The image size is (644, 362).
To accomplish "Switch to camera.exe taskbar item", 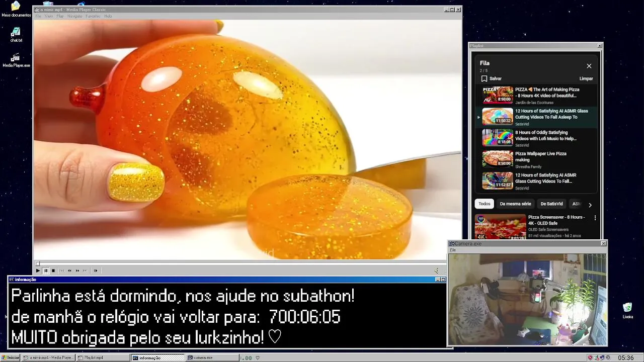I will pos(212,357).
